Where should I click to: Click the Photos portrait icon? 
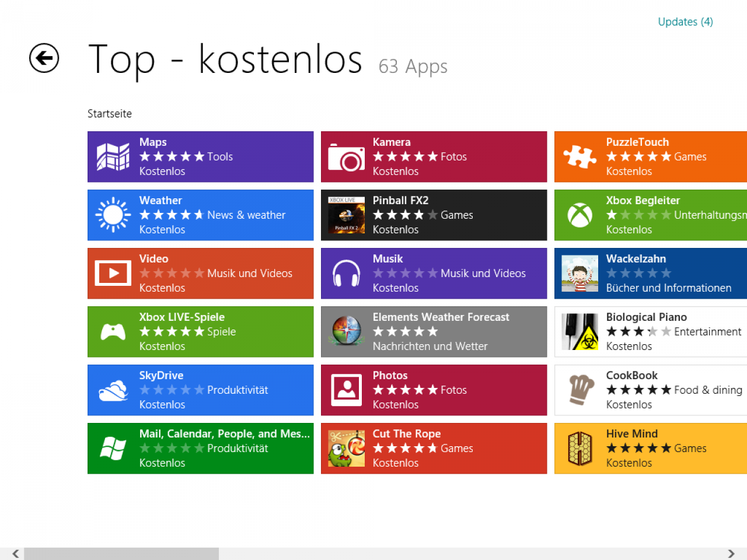click(347, 390)
